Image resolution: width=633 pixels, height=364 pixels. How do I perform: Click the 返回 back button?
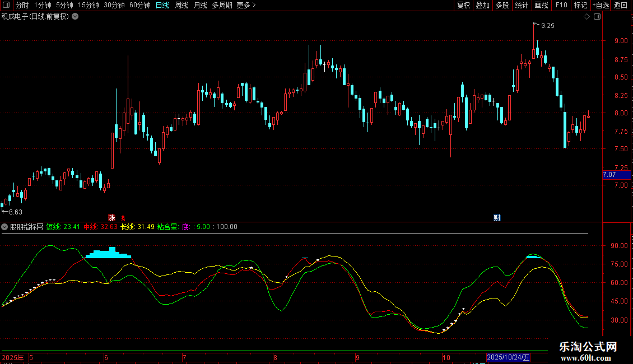click(621, 5)
